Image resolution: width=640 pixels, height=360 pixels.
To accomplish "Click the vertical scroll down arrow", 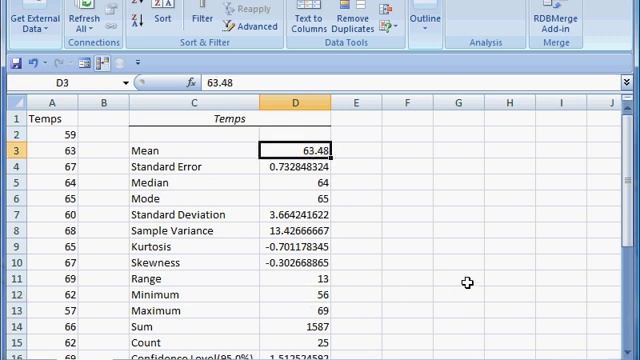I will tap(627, 352).
